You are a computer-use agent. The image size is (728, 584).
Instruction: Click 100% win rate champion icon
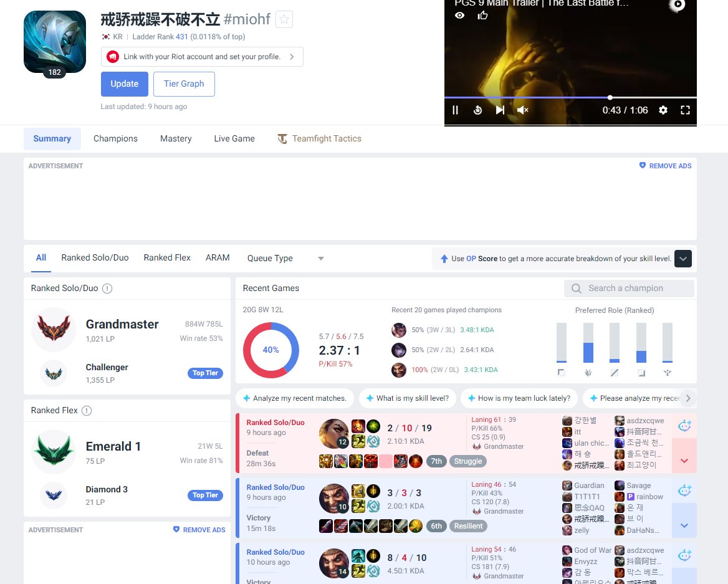(x=399, y=370)
